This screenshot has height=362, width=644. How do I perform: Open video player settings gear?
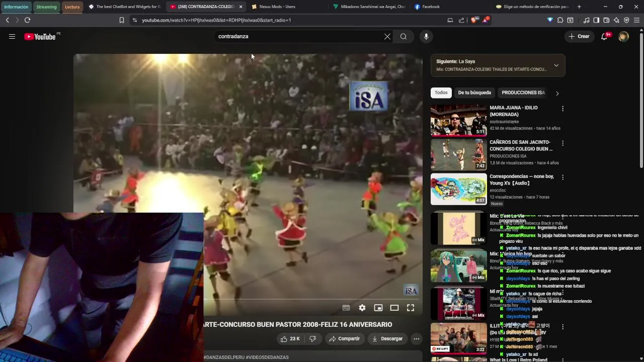point(362,308)
